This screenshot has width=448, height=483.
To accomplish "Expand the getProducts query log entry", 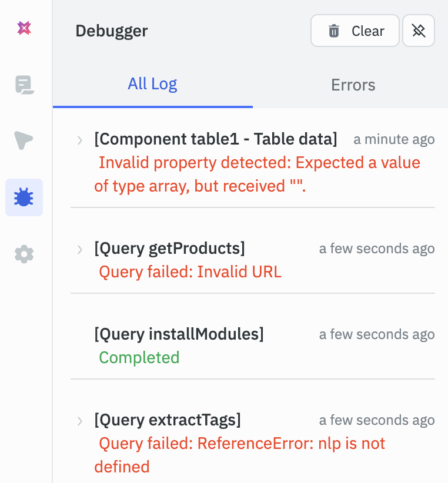I will [x=79, y=249].
